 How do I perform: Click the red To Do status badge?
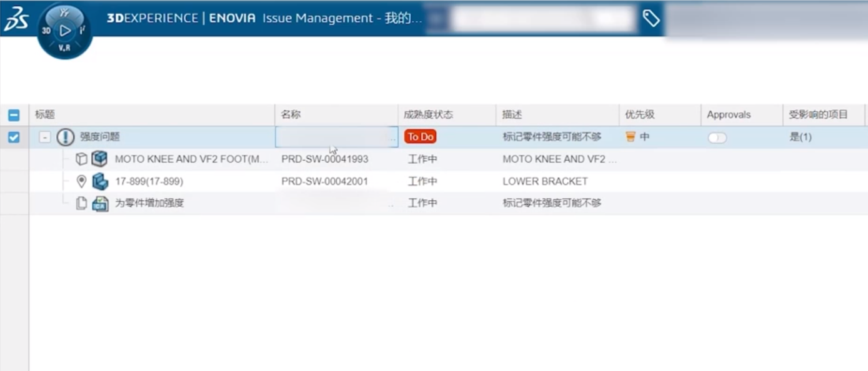tap(420, 137)
